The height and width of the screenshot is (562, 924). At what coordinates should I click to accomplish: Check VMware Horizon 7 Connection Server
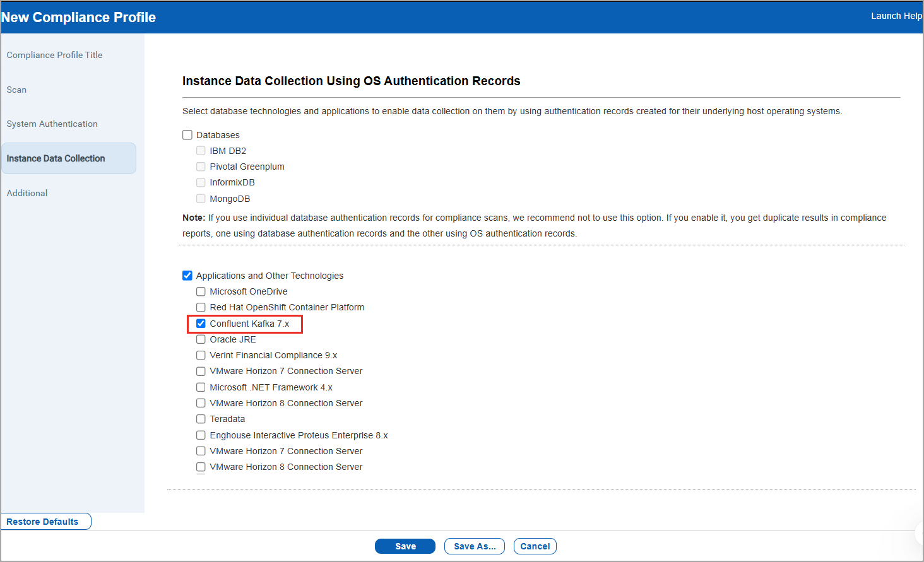click(201, 371)
